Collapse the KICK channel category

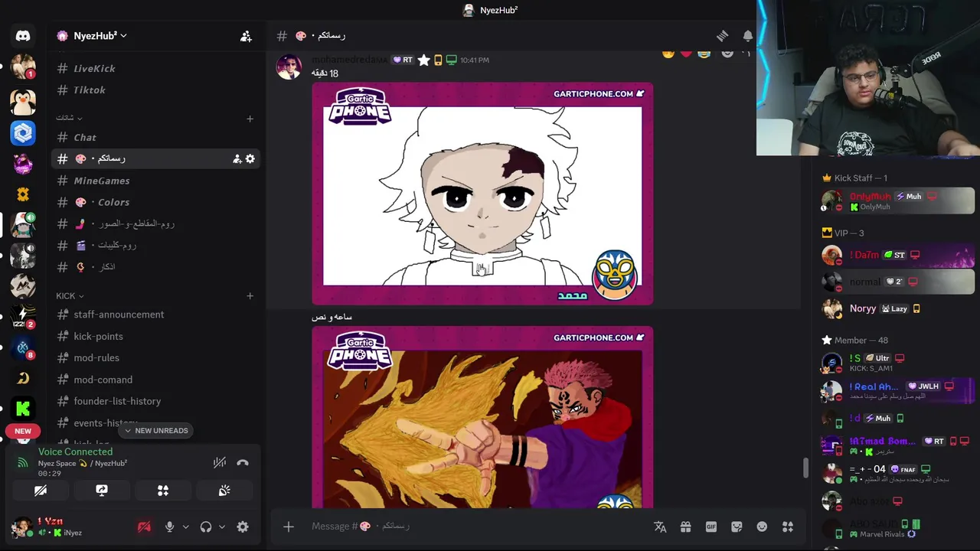(x=70, y=296)
